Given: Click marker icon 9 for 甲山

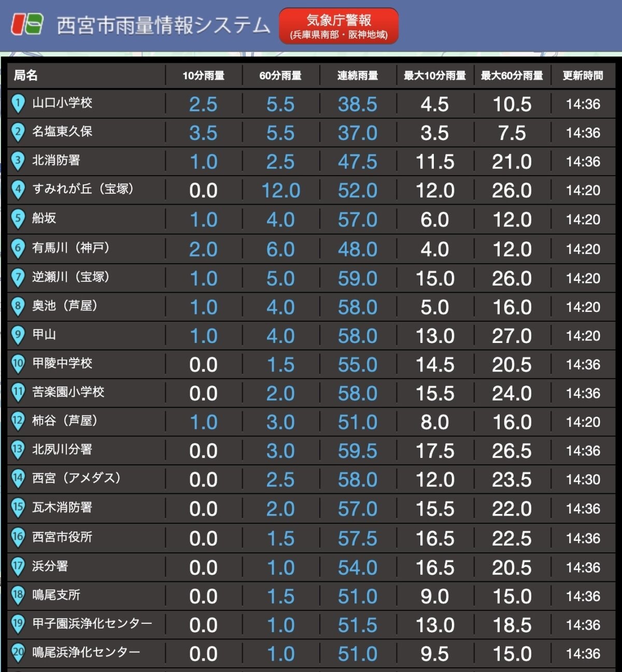Looking at the screenshot, I should (x=18, y=336).
